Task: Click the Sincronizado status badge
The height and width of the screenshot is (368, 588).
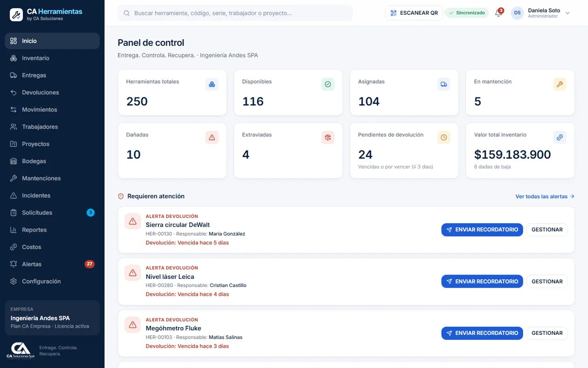Action: 467,13
